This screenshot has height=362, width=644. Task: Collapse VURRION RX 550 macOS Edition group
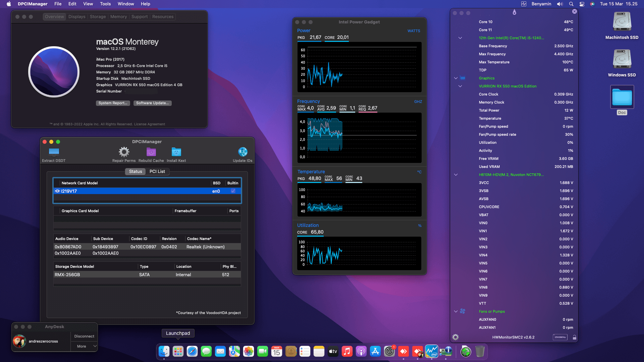click(x=460, y=86)
